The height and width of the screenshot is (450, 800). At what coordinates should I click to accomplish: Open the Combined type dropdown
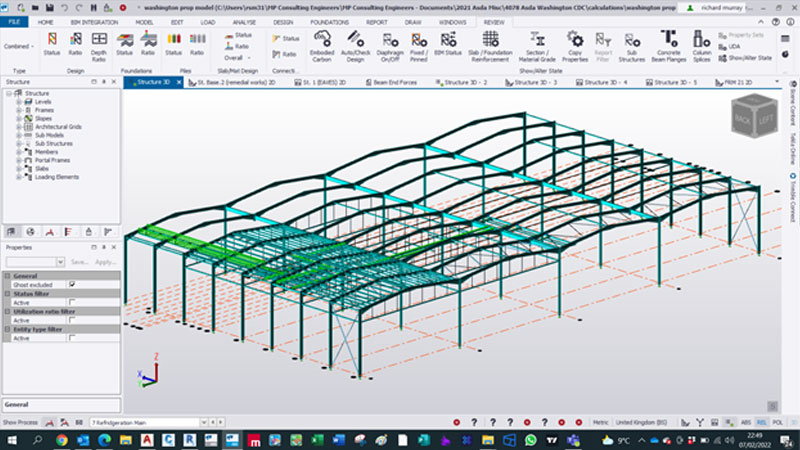click(x=21, y=46)
